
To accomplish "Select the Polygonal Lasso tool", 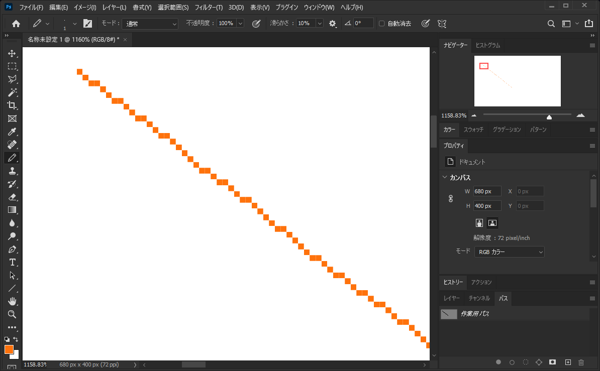I will (12, 79).
